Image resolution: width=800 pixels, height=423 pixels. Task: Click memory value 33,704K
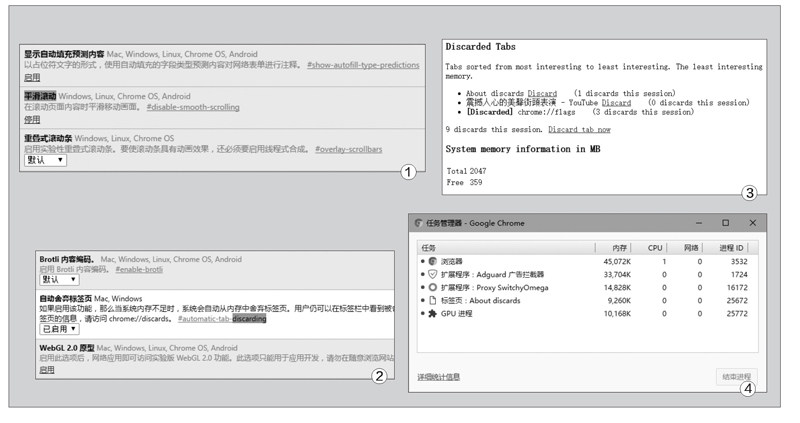[617, 275]
